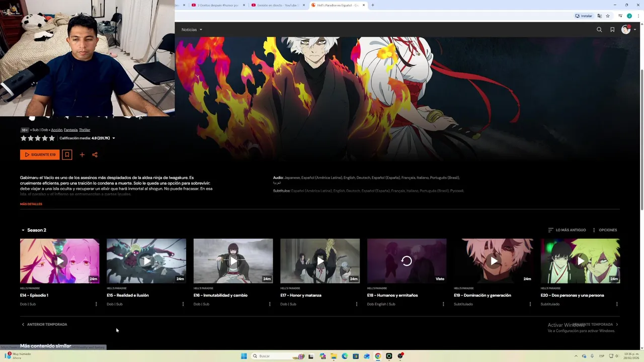644x362 pixels.
Task: Toggle the watchlist bookmark beside Siguiente E19
Action: [67, 155]
